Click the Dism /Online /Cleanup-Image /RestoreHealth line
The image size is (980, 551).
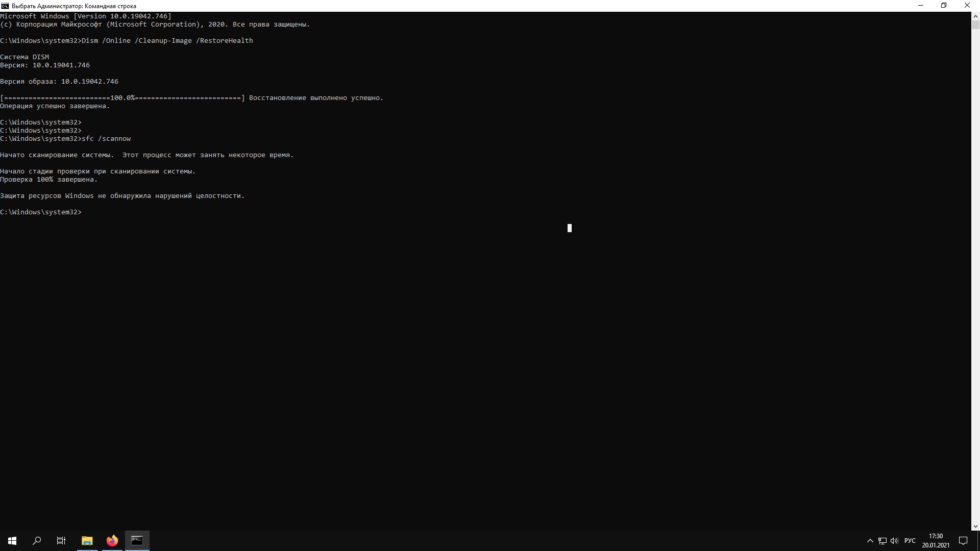click(x=127, y=41)
